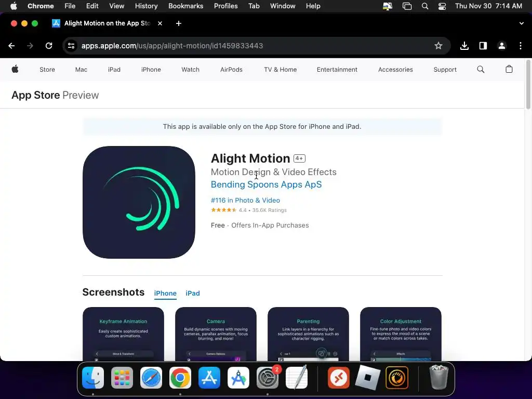Viewport: 532px width, 399px height.
Task: Go to iPad in Apple nav
Action: (x=114, y=70)
